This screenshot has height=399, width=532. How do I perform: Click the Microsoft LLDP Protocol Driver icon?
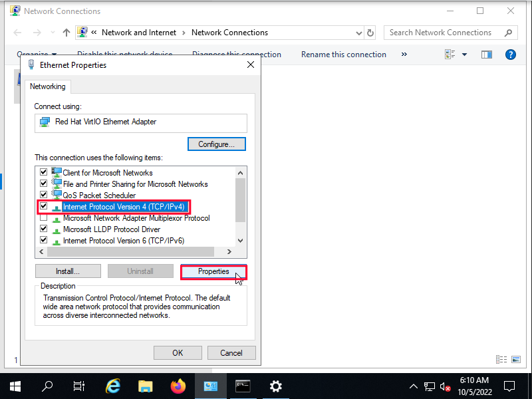(x=57, y=231)
